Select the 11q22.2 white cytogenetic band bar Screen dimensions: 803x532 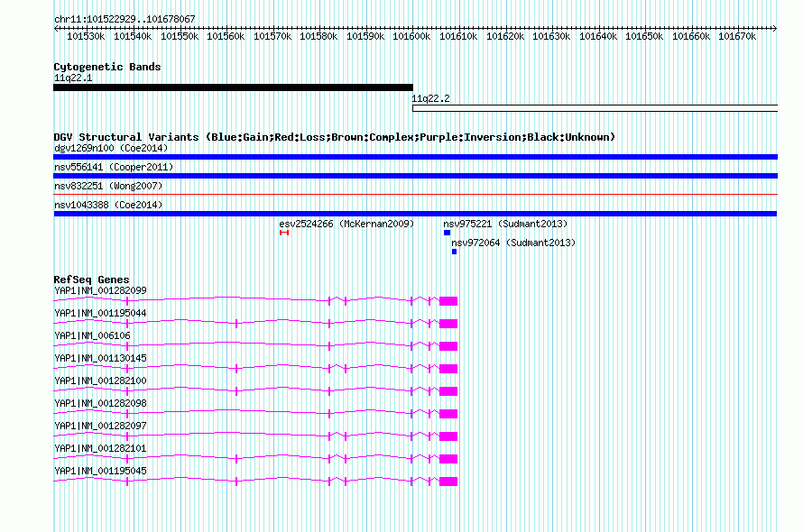coord(595,108)
